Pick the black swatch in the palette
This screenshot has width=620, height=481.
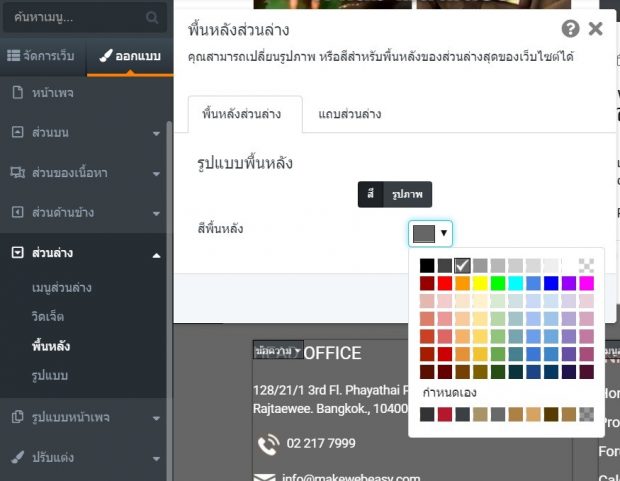point(427,266)
